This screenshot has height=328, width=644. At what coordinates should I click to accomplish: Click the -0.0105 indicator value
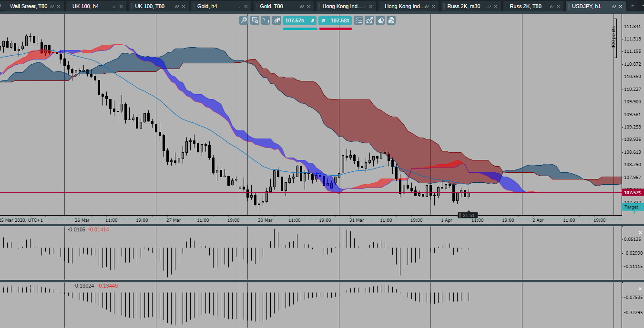77,229
